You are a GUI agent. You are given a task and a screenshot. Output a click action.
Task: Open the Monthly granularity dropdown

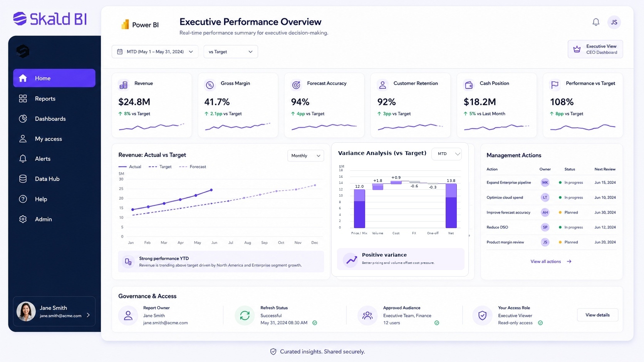[x=306, y=155]
